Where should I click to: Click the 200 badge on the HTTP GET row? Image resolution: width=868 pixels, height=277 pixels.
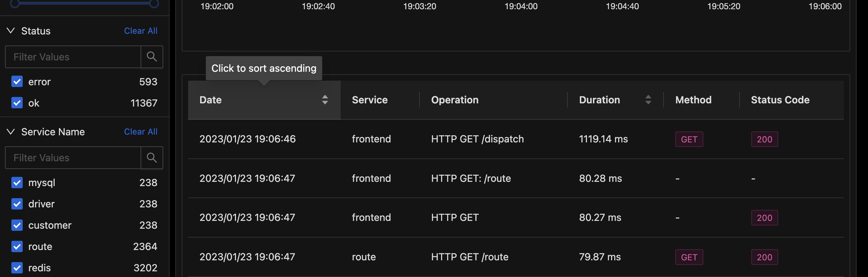click(x=764, y=218)
